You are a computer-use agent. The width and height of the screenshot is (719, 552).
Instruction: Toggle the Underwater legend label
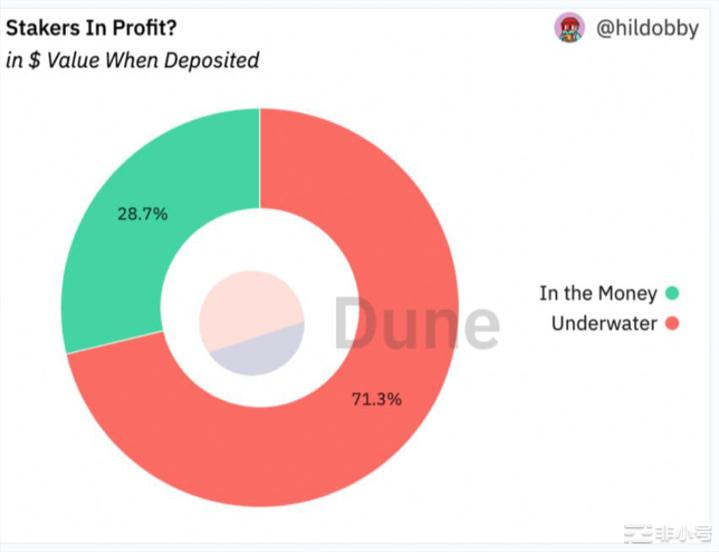(604, 324)
